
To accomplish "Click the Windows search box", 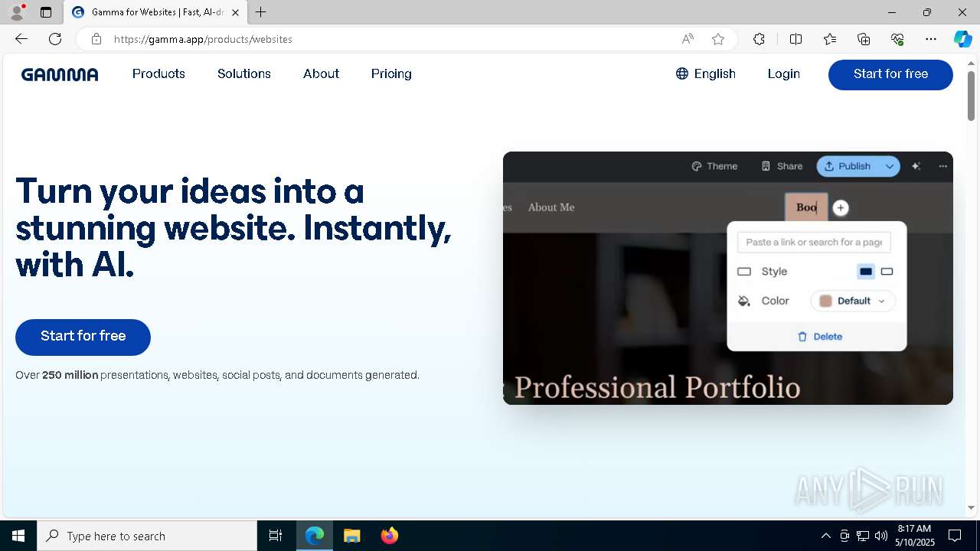I will pyautogui.click(x=147, y=536).
